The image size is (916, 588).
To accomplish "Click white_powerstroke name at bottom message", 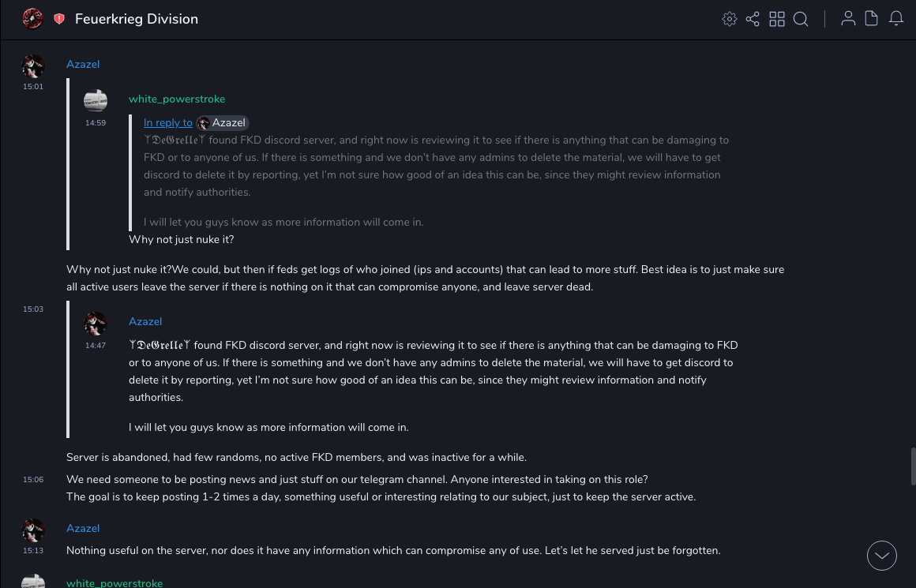I will (114, 583).
